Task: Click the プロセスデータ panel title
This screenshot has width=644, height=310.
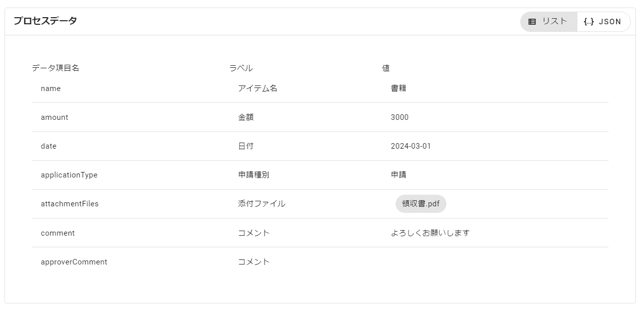Action: [x=45, y=21]
